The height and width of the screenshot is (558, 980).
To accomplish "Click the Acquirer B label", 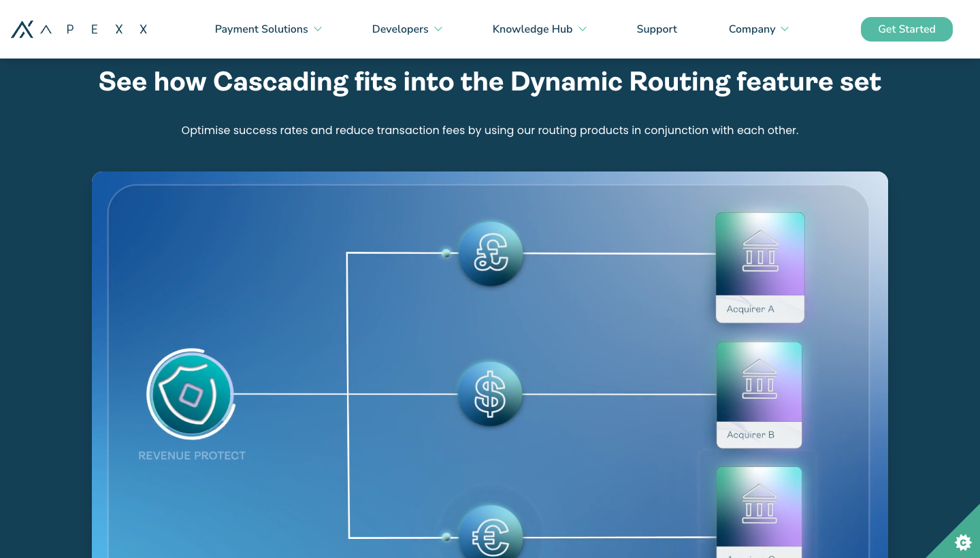I will click(750, 435).
